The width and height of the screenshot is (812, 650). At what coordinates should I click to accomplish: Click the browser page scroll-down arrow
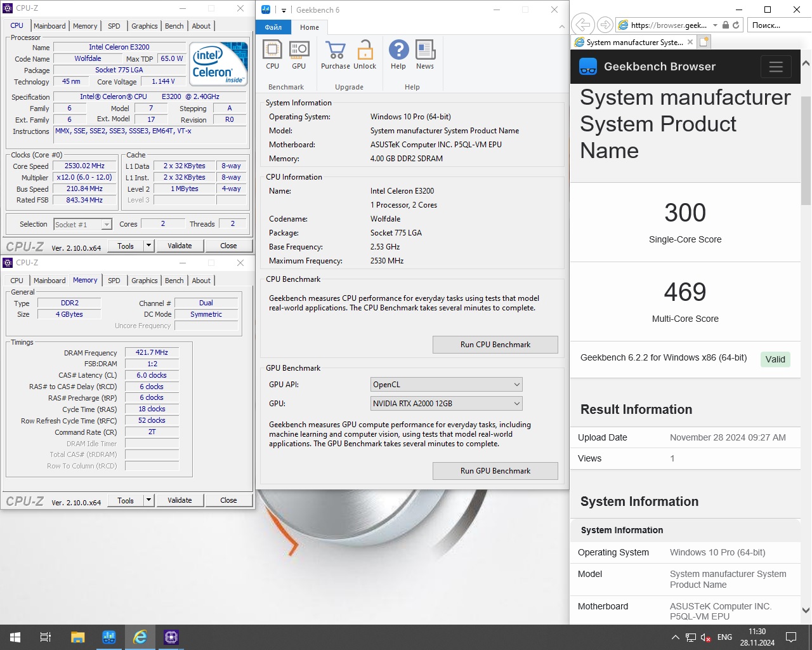pos(806,611)
